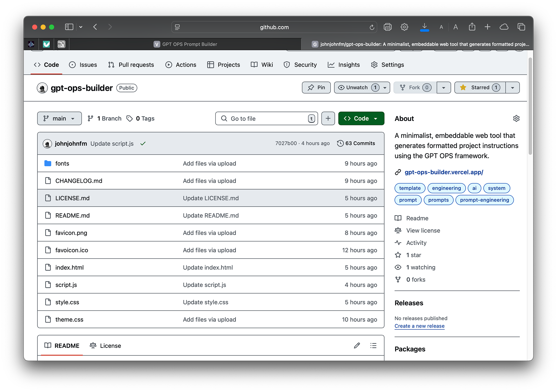Viewport: 557px width, 392px height.
Task: Decrease text size with small A
Action: [x=441, y=27]
